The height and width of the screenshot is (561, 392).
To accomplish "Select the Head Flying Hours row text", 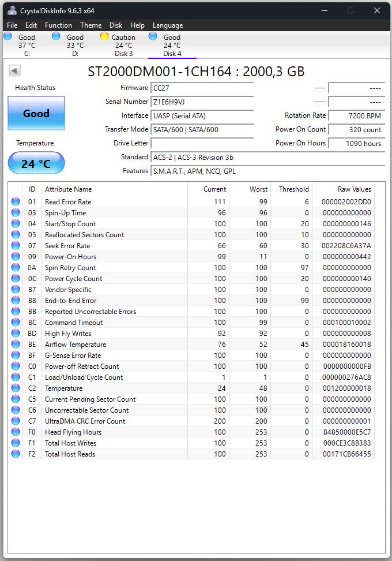I will (73, 432).
